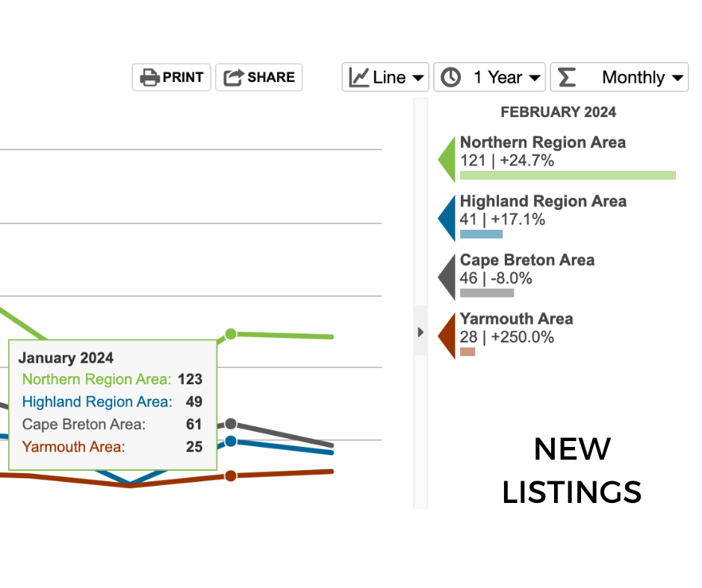Click the light gray Cape Breton bar
Screen dimensions: 702x588
487,293
